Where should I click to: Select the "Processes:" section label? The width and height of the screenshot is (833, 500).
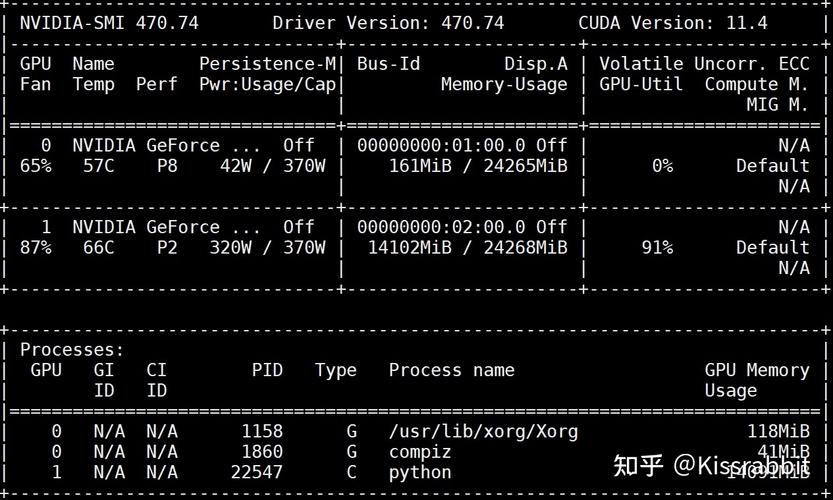point(72,350)
